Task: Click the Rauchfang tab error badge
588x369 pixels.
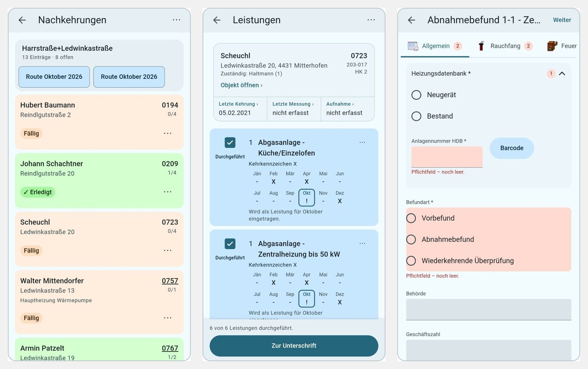Action: click(x=528, y=46)
